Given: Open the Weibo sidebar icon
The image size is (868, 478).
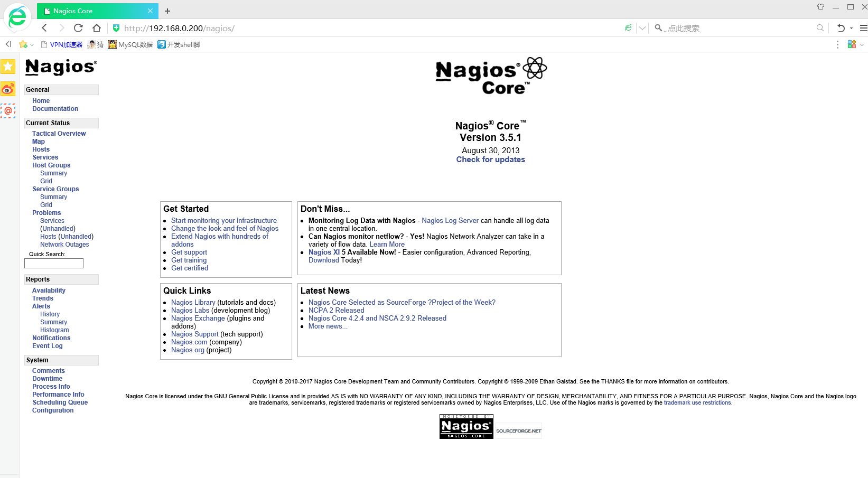Looking at the screenshot, I should pyautogui.click(x=8, y=89).
